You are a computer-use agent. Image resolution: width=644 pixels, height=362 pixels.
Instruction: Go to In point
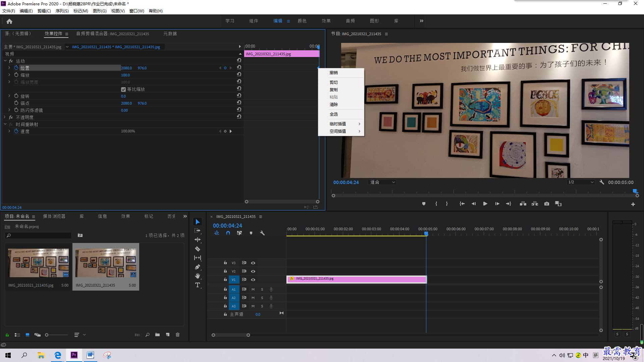point(462,204)
